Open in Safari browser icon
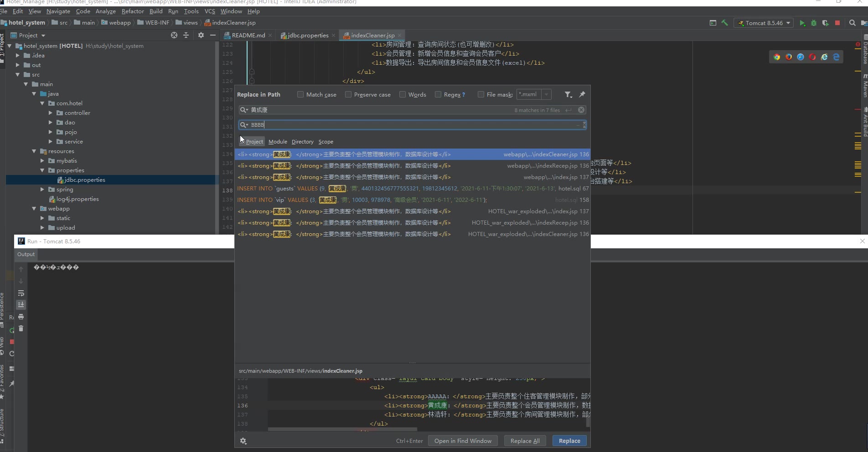Viewport: 868px width, 452px height. 801,57
